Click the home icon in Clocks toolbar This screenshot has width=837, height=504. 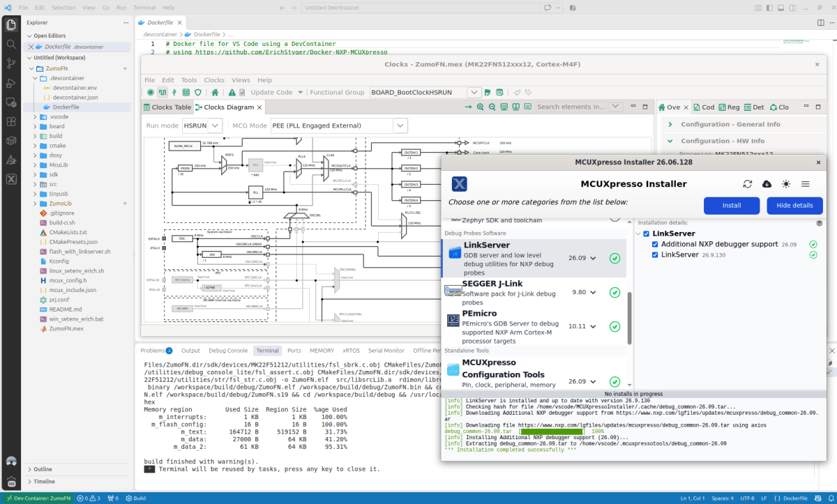[x=215, y=92]
